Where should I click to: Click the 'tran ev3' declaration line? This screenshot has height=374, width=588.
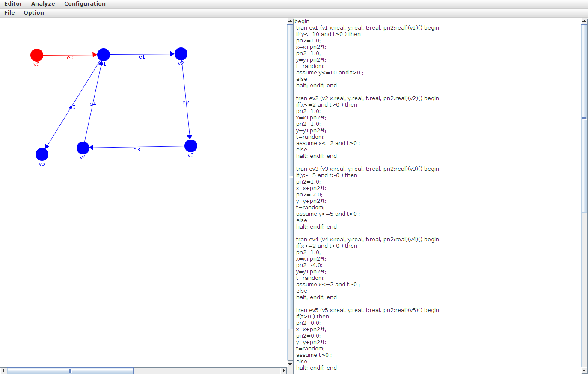click(368, 169)
